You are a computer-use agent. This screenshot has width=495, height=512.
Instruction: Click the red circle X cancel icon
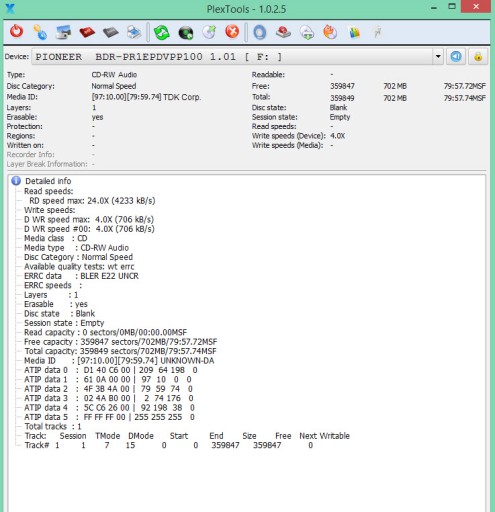pyautogui.click(x=232, y=32)
